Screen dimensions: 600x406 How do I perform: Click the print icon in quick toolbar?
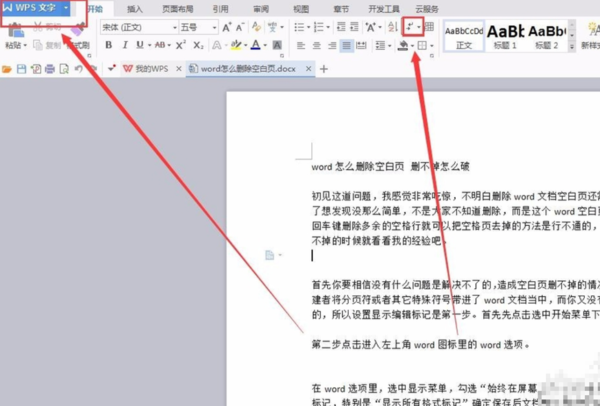pos(50,69)
